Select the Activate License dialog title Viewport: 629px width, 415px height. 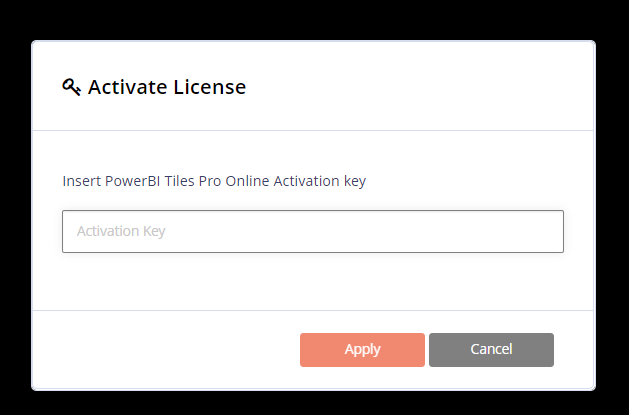pos(166,87)
